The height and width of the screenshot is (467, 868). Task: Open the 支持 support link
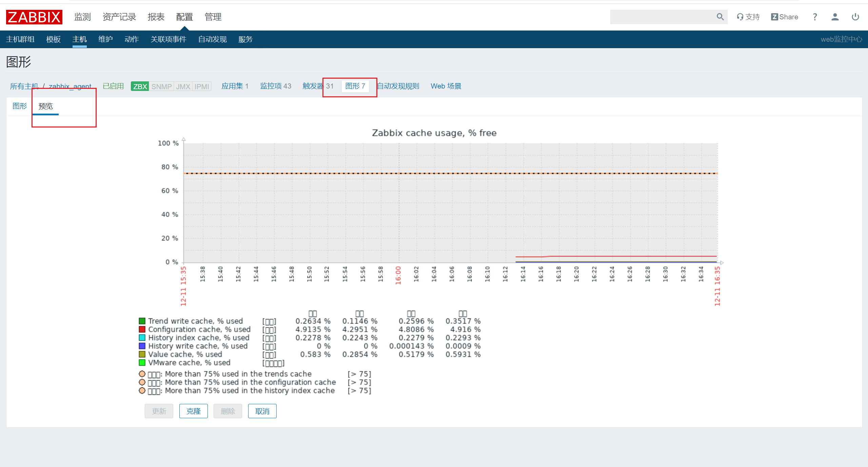pyautogui.click(x=748, y=17)
